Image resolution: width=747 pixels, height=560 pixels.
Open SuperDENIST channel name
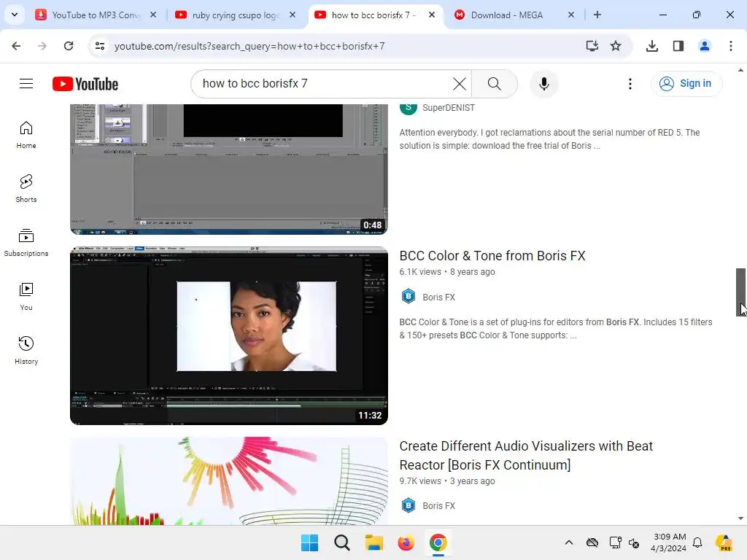pos(449,108)
